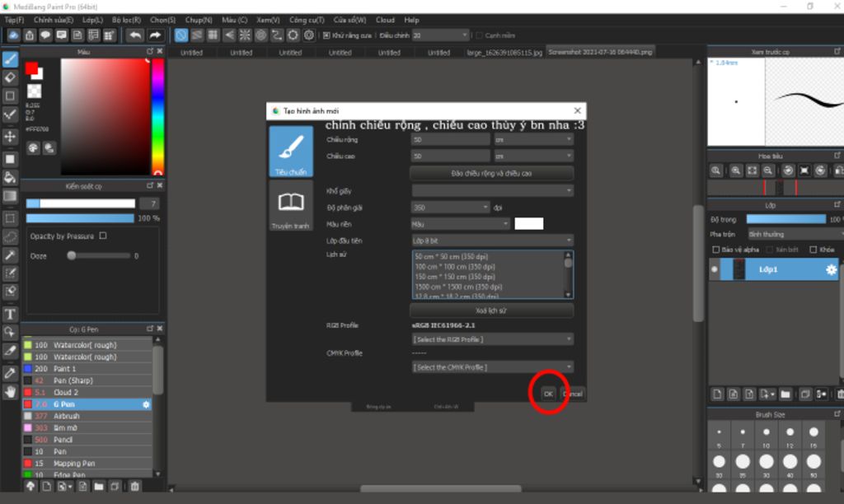Open the Màu nền dropdown

[460, 224]
